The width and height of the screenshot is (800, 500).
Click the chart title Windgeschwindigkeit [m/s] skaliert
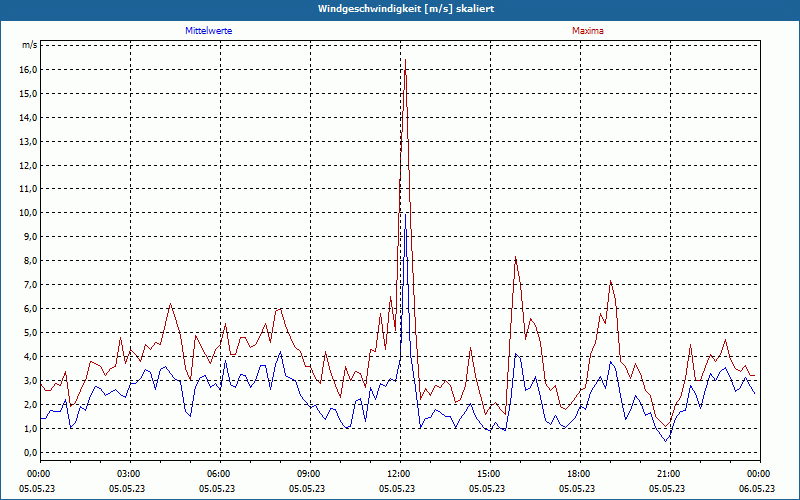click(x=406, y=9)
